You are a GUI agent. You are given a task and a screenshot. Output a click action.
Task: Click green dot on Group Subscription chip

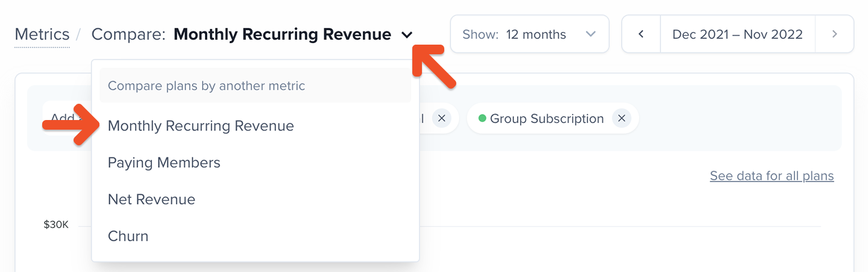(482, 119)
